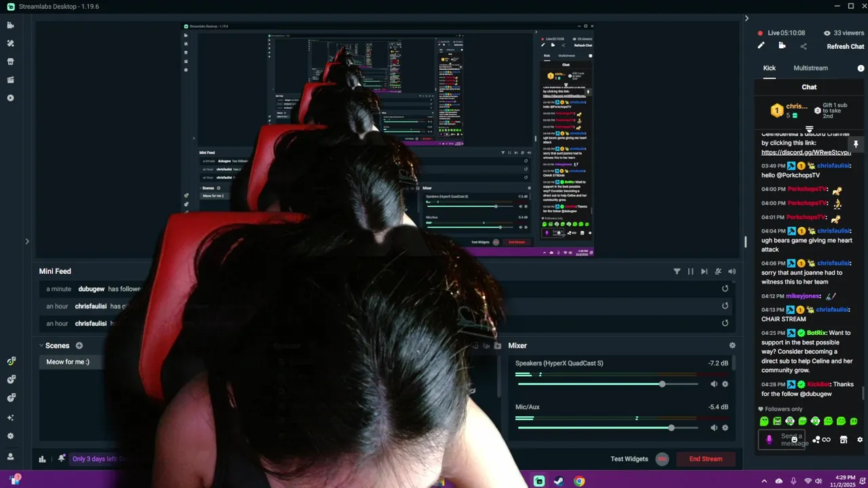Click the chrisfaulisi username at 03:49 PM
The height and width of the screenshot is (488, 868).
pyautogui.click(x=833, y=166)
